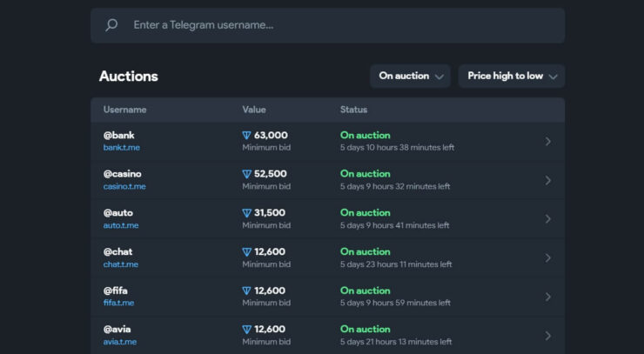
Task: Open @fifa row chevron arrow
Action: click(547, 297)
